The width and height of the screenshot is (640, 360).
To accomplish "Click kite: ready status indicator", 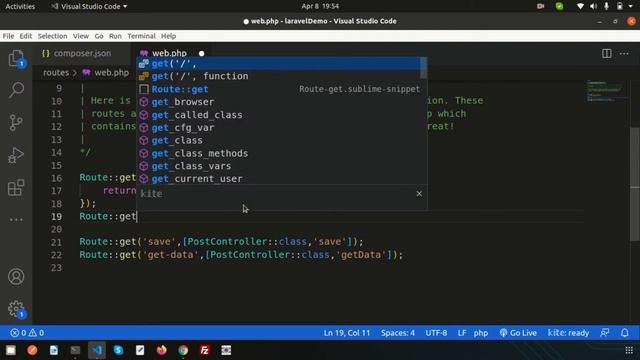I will click(x=568, y=333).
